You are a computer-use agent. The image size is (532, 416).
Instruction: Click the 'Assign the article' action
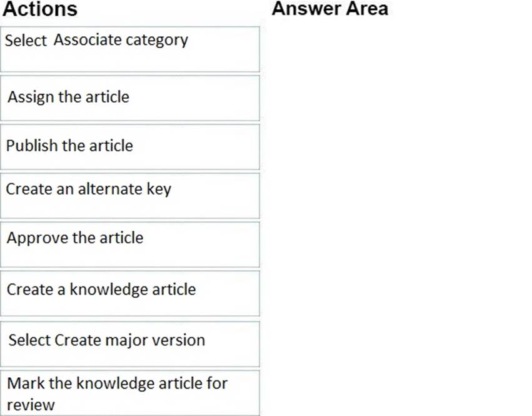[x=129, y=98]
